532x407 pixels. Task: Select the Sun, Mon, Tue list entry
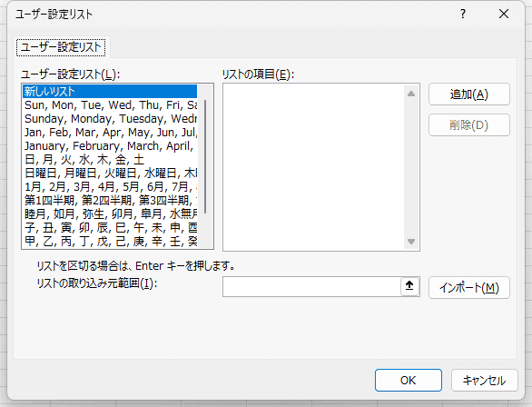[110, 105]
